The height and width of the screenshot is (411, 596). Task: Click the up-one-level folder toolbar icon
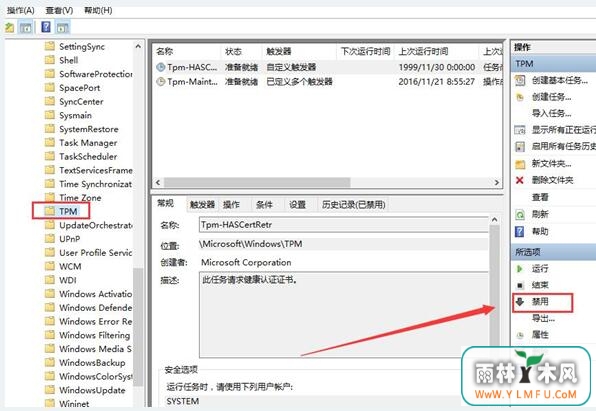click(10, 27)
